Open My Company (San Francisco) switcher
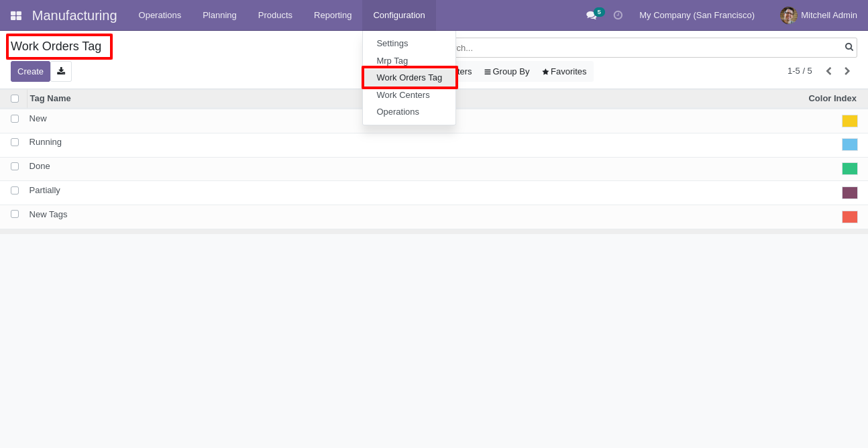Screen dimensions: 868x448 697,15
